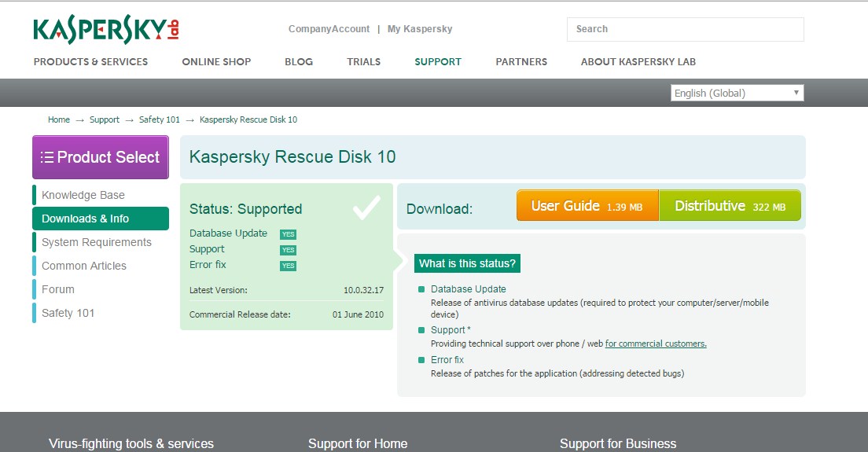Open Forum in the sidebar

point(58,289)
